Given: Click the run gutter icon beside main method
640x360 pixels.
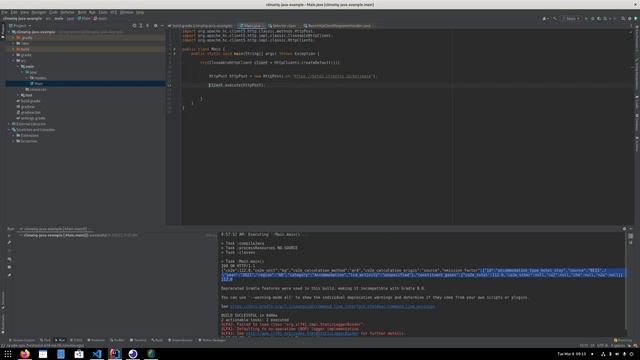Looking at the screenshot, I should [x=174, y=53].
